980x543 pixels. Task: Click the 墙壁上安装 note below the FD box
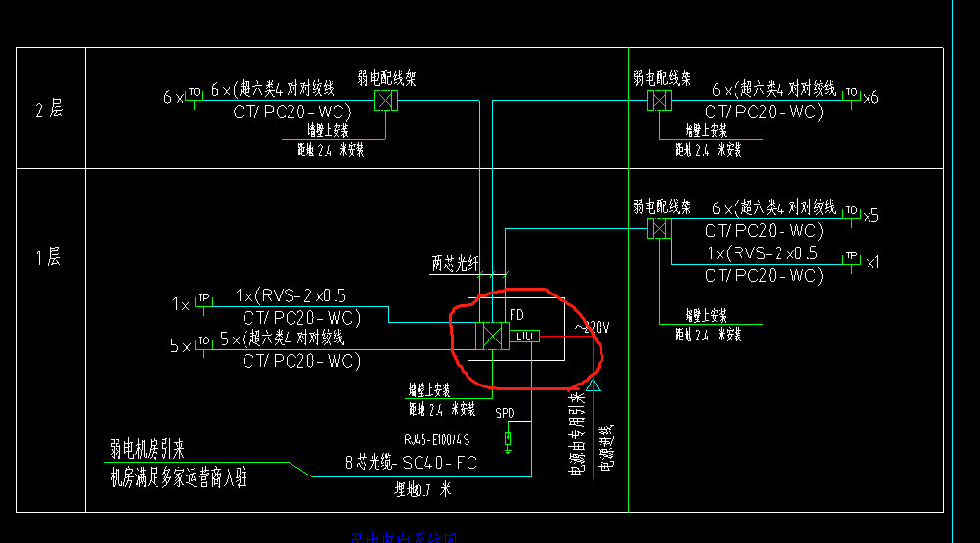(429, 390)
